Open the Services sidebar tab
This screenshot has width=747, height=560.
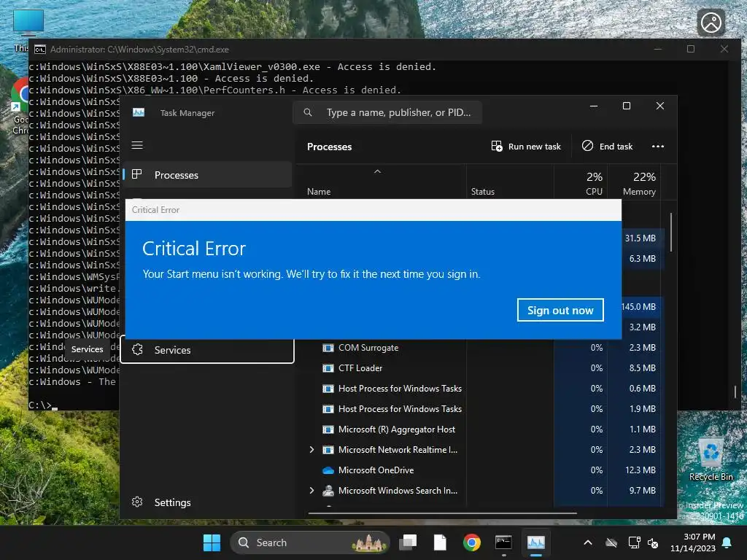pos(207,349)
